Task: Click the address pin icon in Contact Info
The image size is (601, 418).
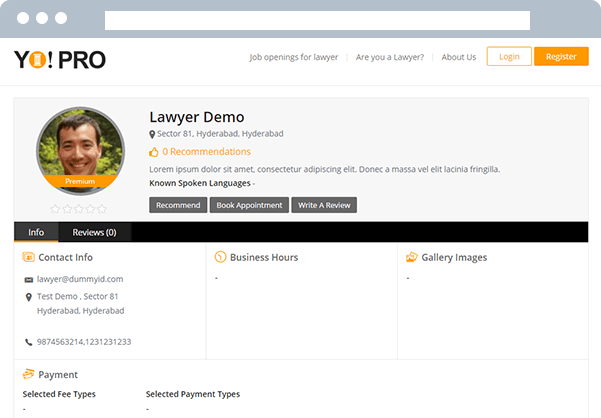Action: pyautogui.click(x=29, y=297)
